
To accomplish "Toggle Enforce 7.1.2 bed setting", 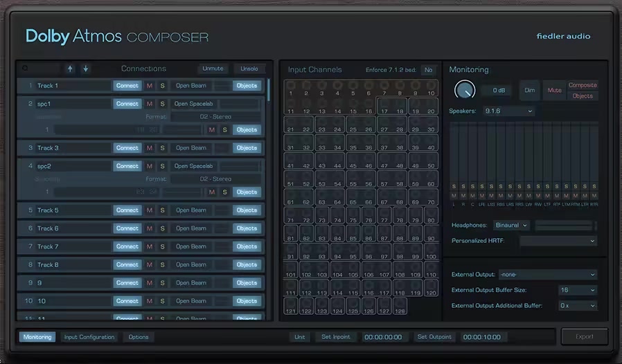I will click(427, 70).
